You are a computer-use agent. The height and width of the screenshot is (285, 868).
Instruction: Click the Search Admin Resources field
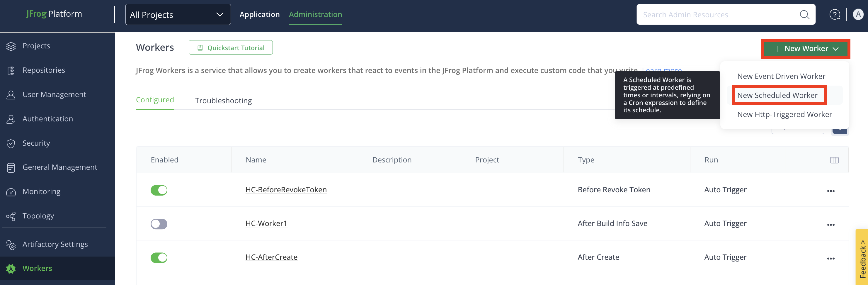point(718,15)
